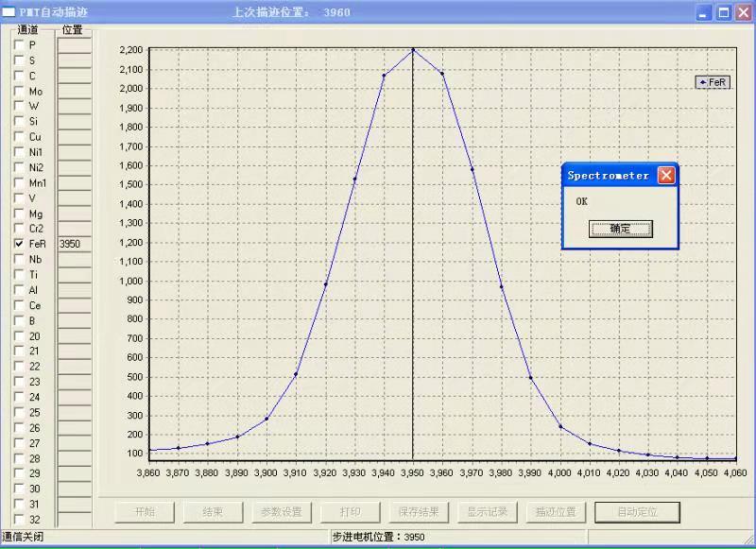Click the 保存结果 save results button

419,512
